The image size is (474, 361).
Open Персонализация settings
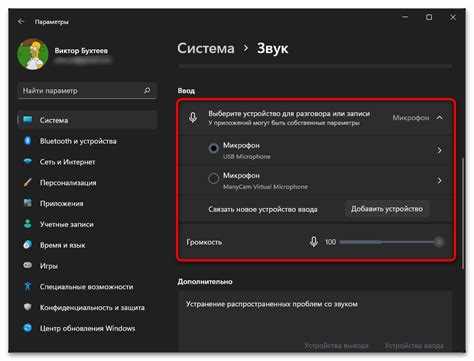pyautogui.click(x=87, y=183)
